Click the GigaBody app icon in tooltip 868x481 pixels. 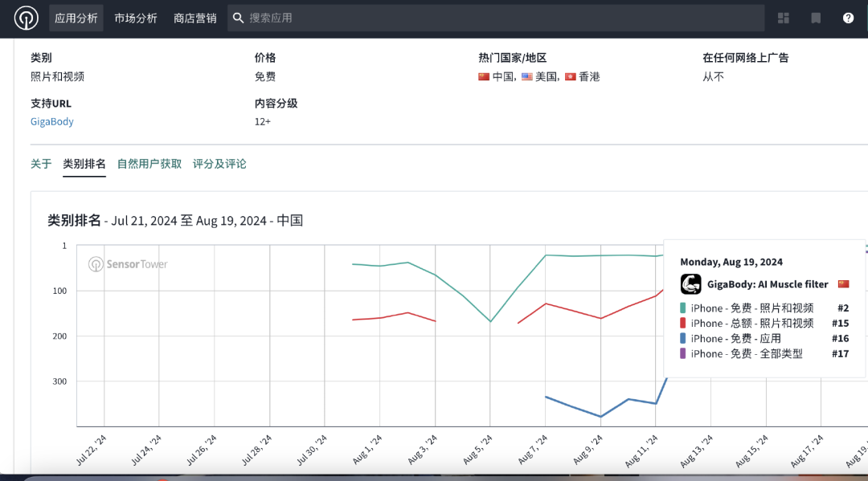pos(690,284)
